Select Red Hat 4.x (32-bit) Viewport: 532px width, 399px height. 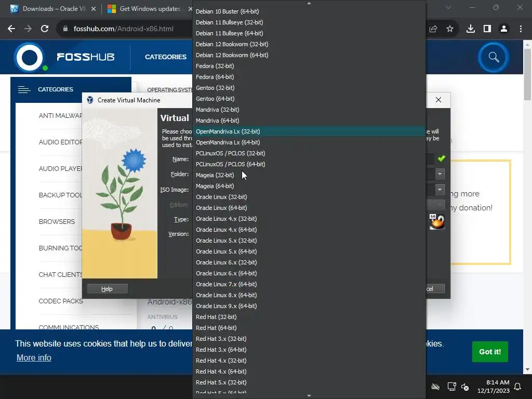click(309, 361)
